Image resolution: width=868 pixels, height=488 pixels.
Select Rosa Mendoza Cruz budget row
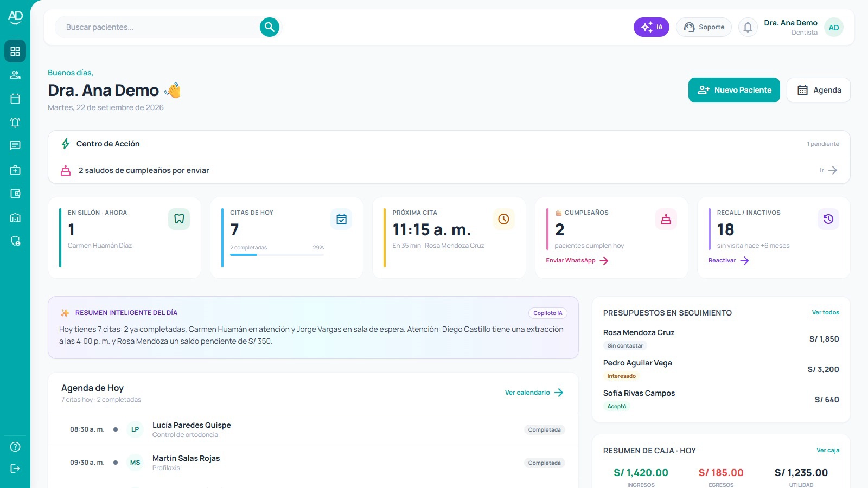coord(721,339)
